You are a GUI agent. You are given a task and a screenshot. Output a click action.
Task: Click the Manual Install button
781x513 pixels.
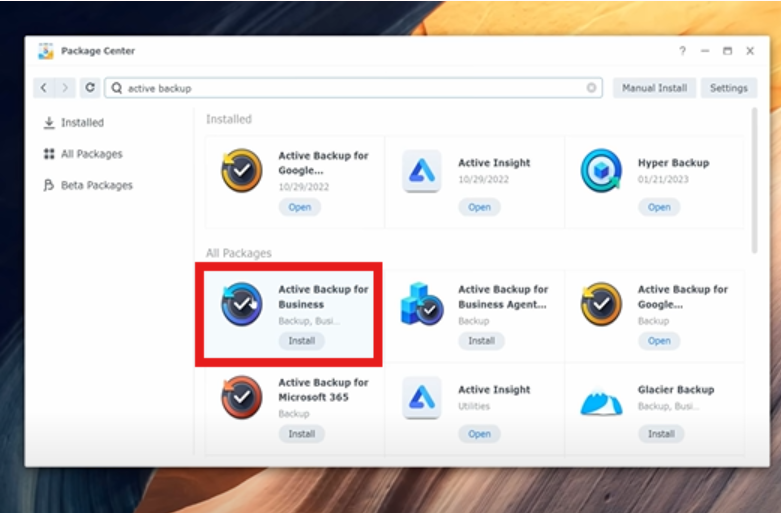click(x=654, y=88)
